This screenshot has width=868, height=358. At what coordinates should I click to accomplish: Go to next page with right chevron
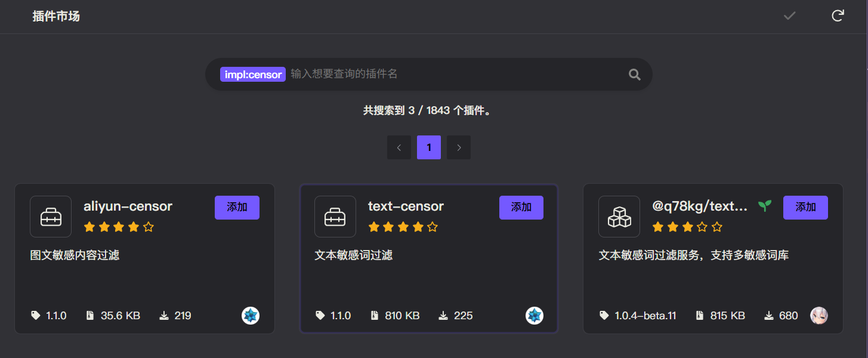coord(458,147)
